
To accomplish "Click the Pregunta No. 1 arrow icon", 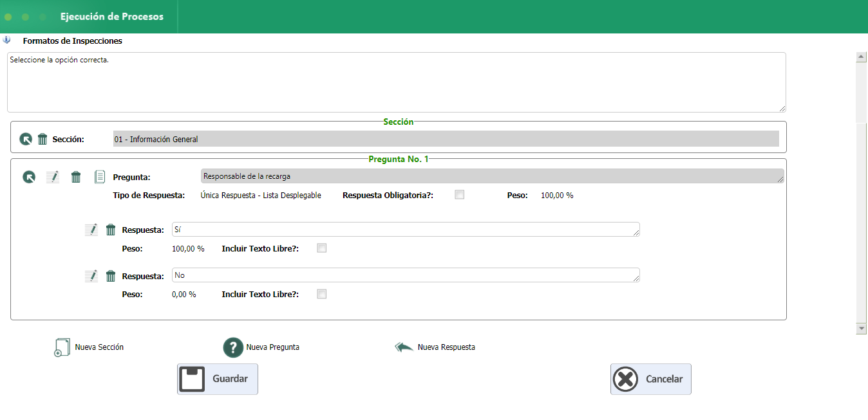I will [x=29, y=177].
